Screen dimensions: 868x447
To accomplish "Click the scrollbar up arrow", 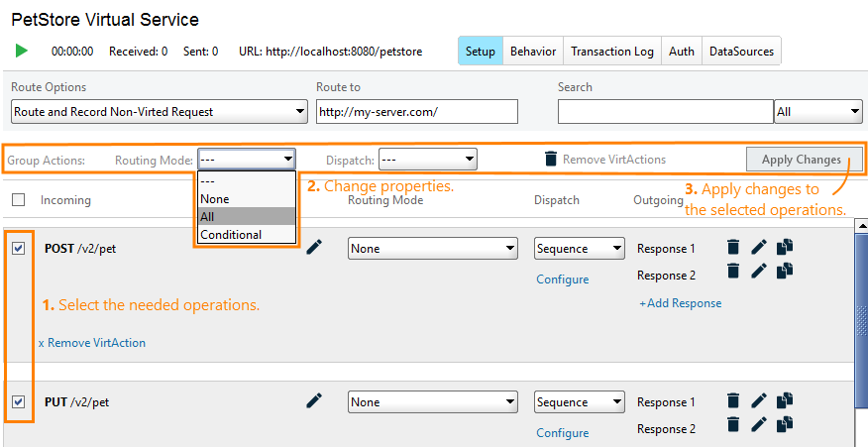I will point(861,225).
